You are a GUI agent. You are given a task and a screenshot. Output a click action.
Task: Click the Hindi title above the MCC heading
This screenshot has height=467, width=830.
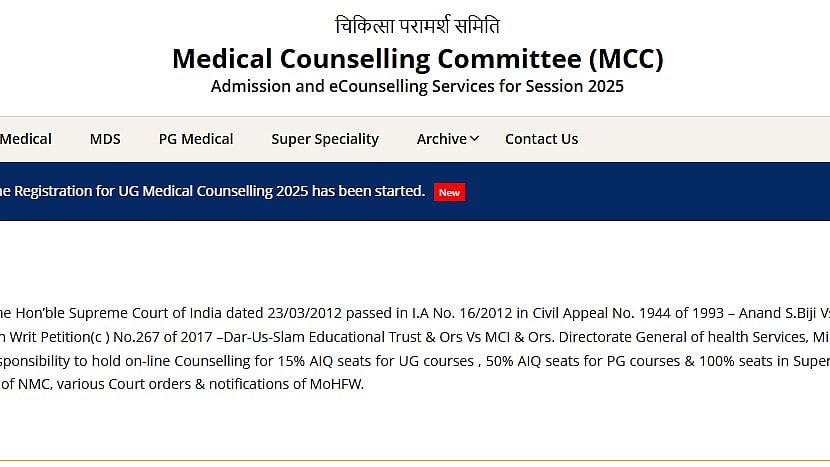[x=417, y=26]
